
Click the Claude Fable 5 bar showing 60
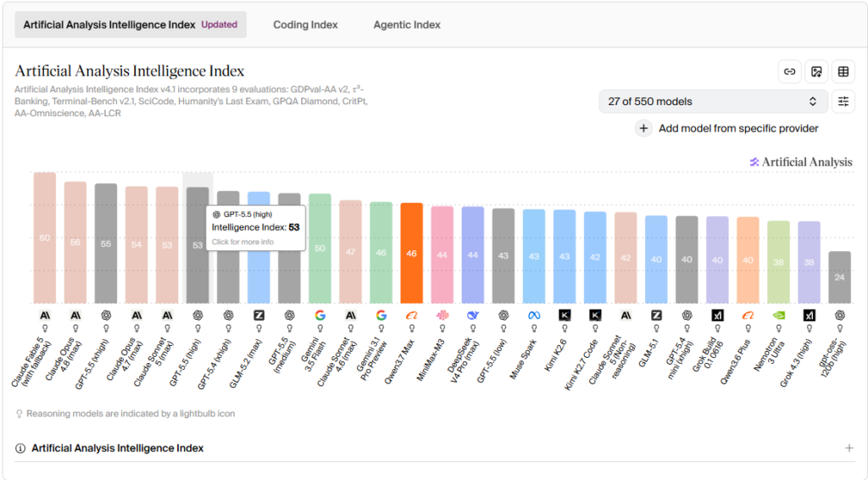pyautogui.click(x=45, y=238)
